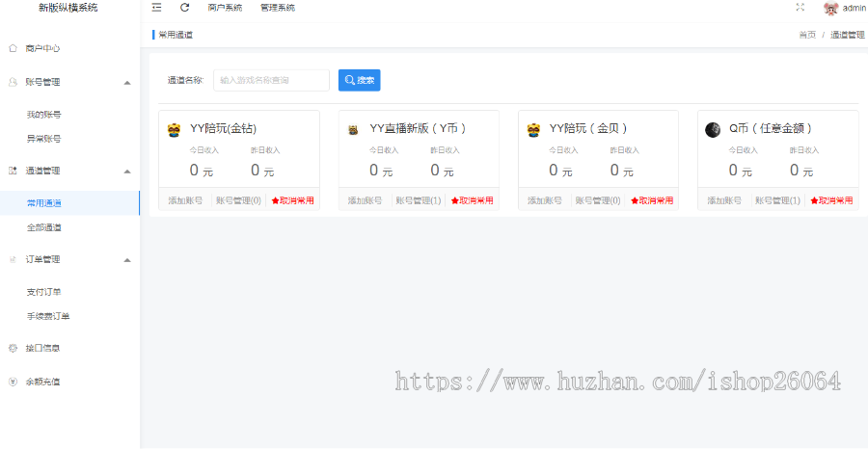The width and height of the screenshot is (868, 449).
Task: Click the YY陪玩(金钻) channel icon
Action: tap(174, 130)
